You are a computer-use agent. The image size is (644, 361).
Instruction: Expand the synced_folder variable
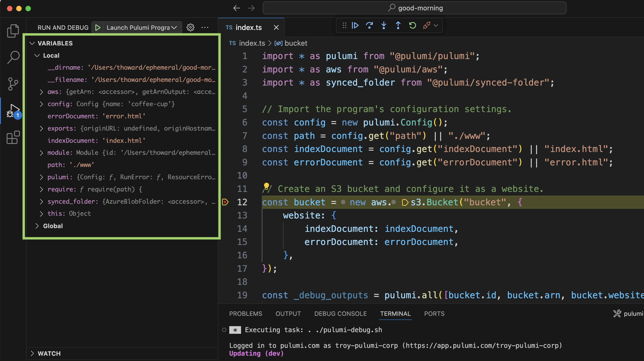[42, 202]
